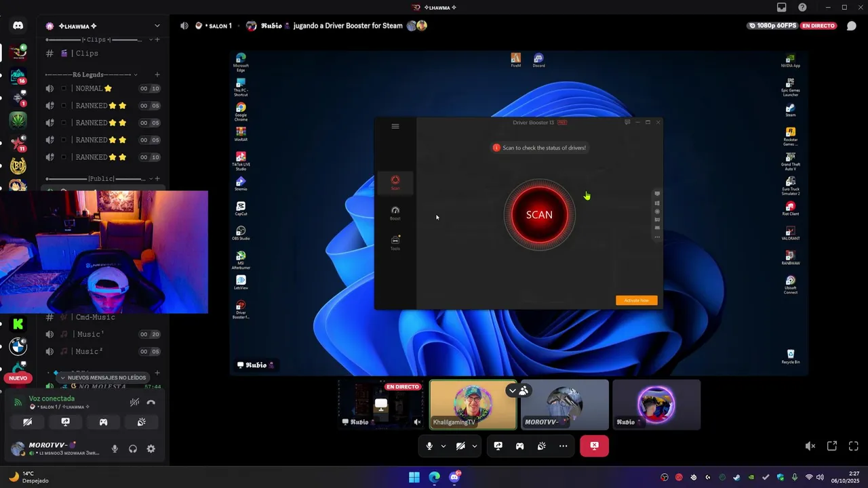The image size is (868, 488).
Task: Open Microsoft Edge from the taskbar
Action: click(x=434, y=477)
